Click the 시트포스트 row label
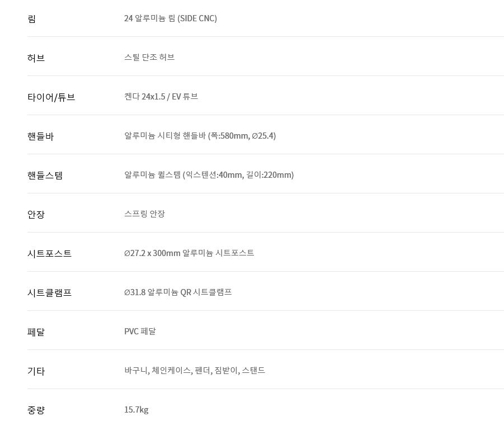This screenshot has height=426, width=504. tap(49, 253)
